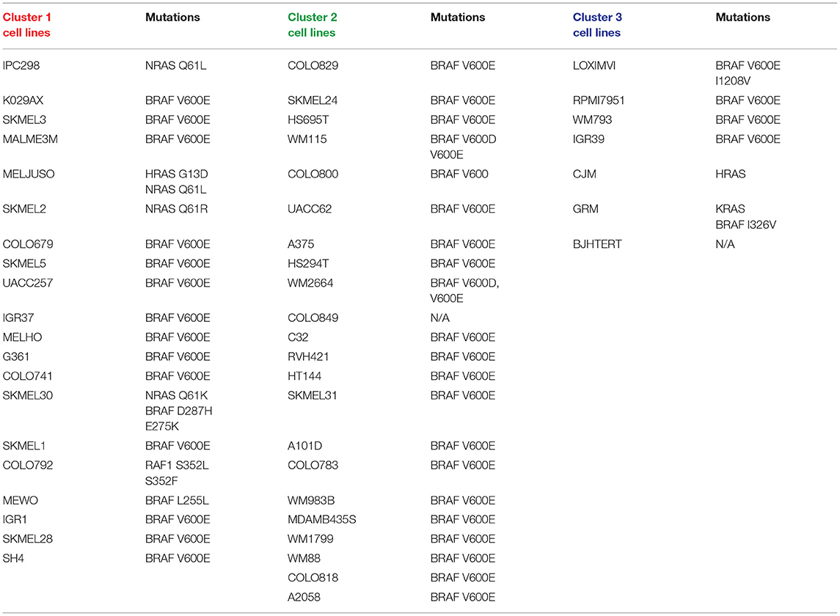This screenshot has width=840, height=616.
Task: Select the A375 cell line
Action: (x=301, y=244)
